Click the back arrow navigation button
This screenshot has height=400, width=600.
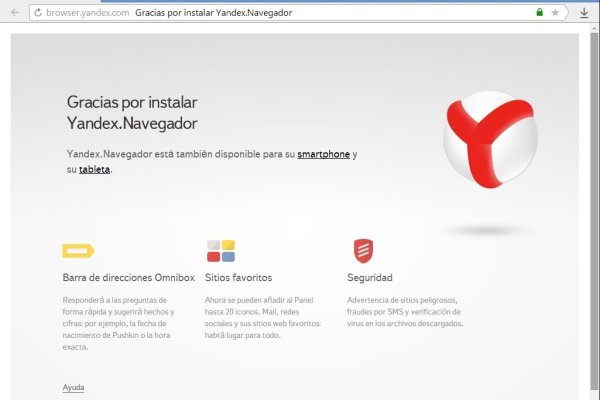[14, 13]
